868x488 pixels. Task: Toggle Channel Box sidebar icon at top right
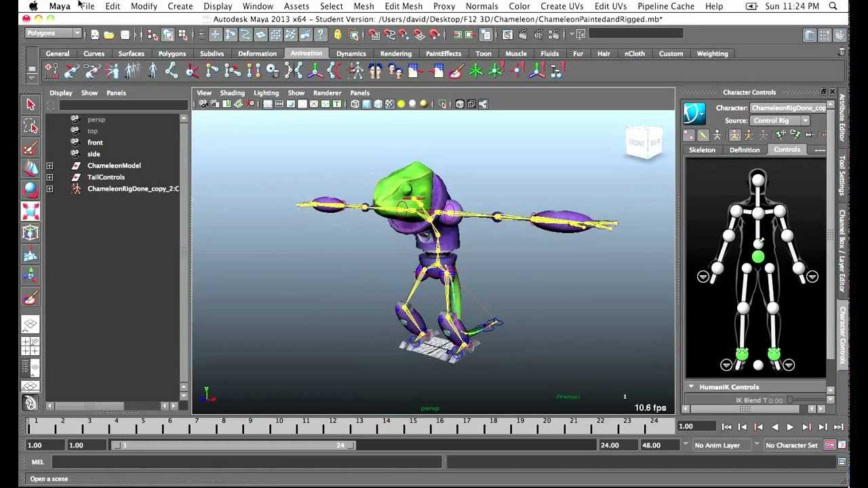pos(840,35)
